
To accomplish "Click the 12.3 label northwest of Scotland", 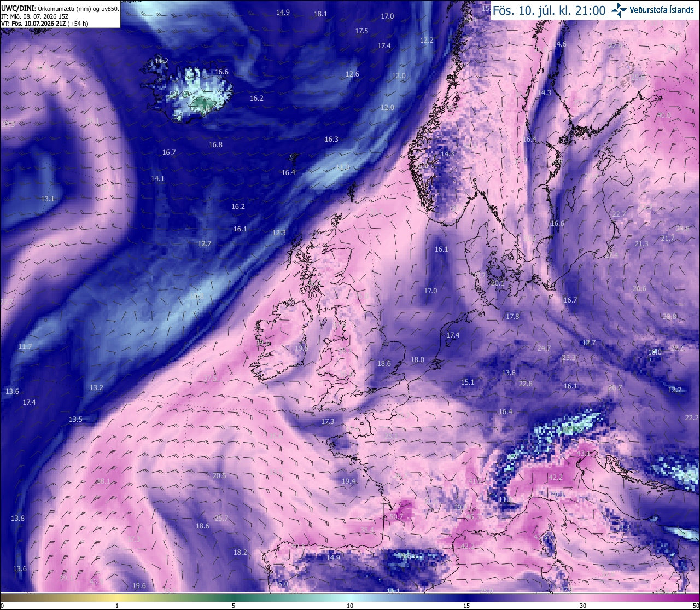I will click(279, 233).
